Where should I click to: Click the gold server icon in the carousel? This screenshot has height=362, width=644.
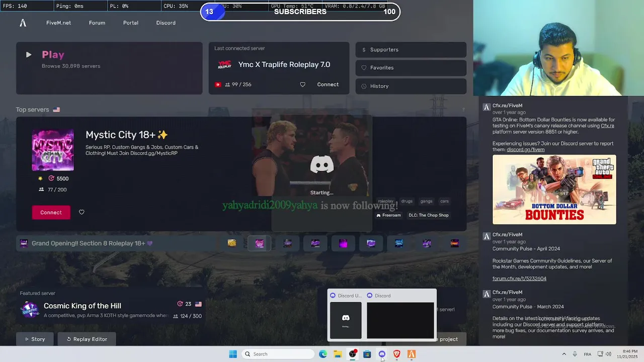pos(231,243)
